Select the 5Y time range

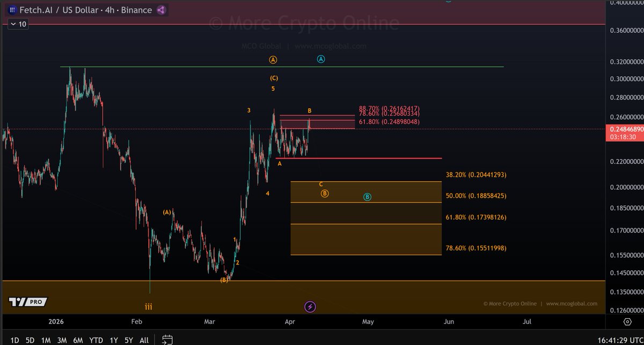pyautogui.click(x=129, y=340)
